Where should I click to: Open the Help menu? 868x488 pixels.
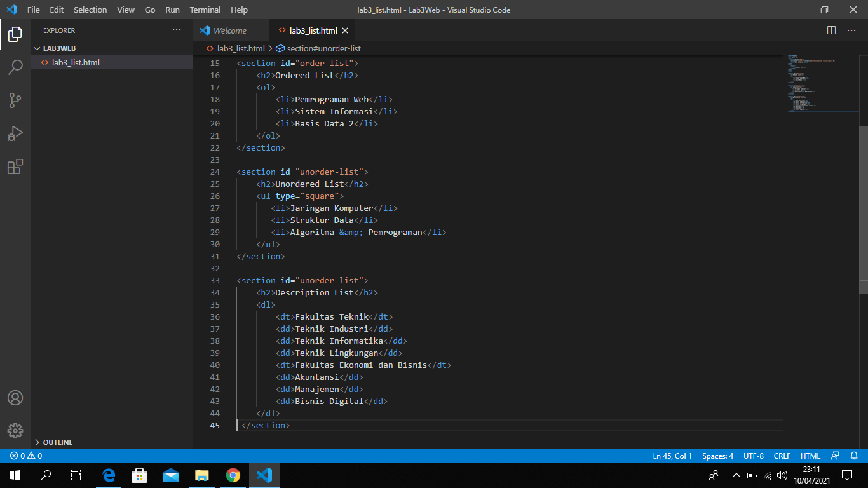[240, 10]
